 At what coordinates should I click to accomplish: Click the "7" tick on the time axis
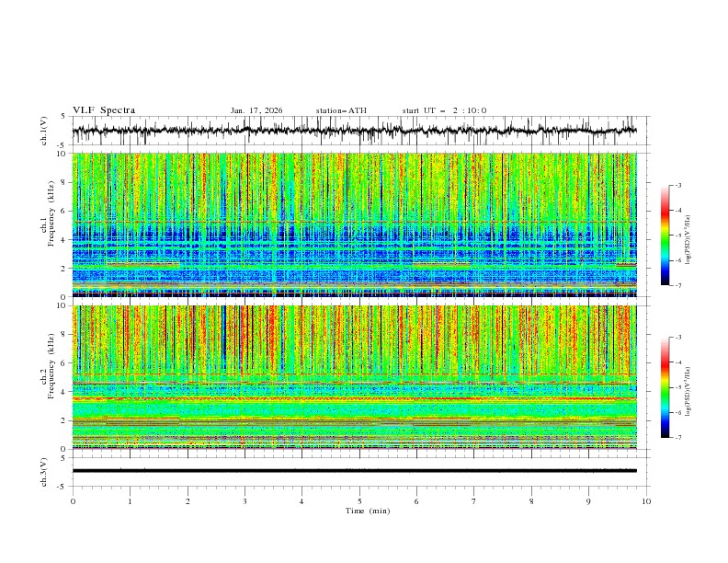pyautogui.click(x=474, y=501)
